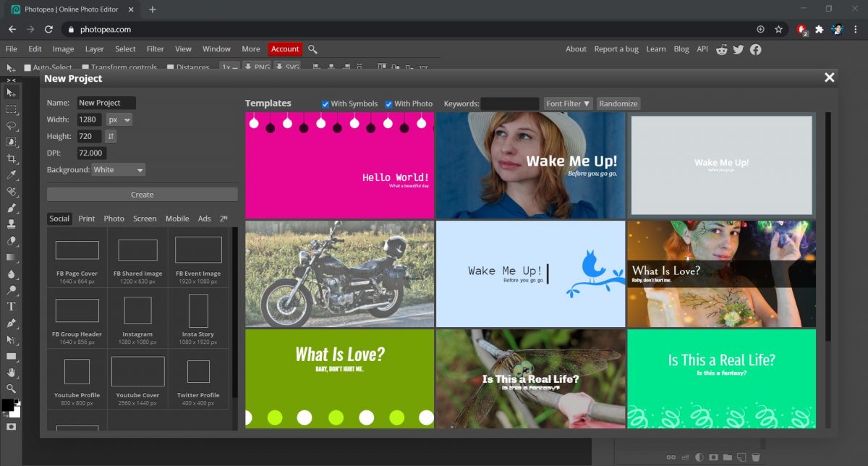Uncheck the With Symbols checkbox

(325, 103)
